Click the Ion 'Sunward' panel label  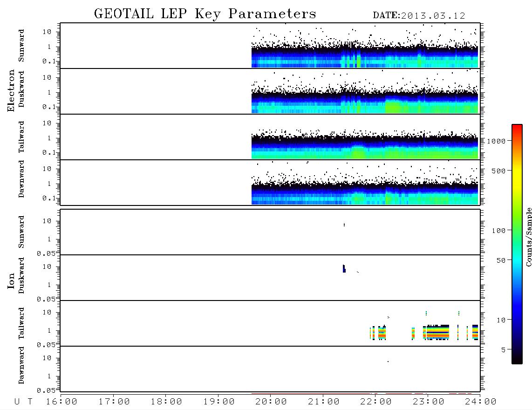pos(21,232)
